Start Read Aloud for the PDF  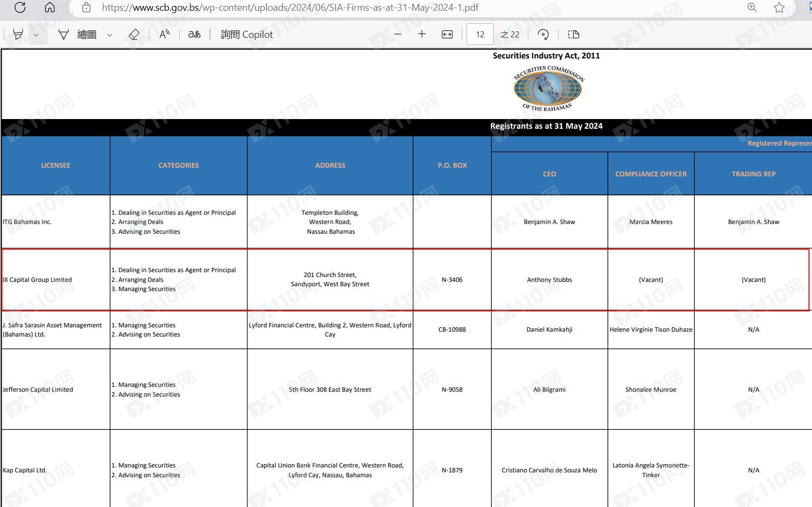pos(165,35)
